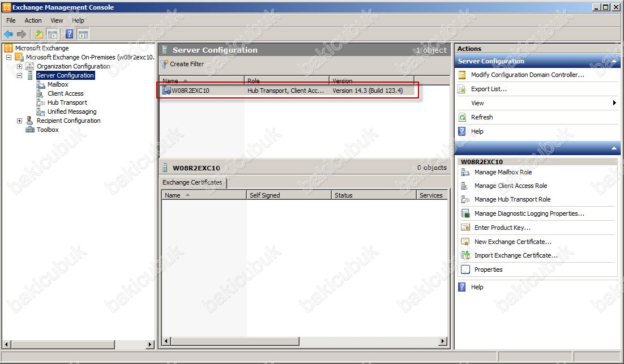This screenshot has width=624, height=364.
Task: Click New Exchange Certificate action
Action: click(x=513, y=242)
